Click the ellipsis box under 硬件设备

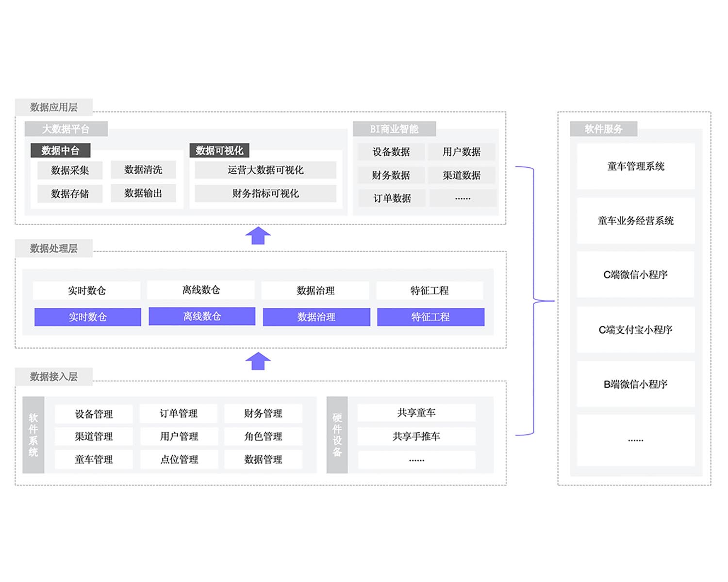(x=416, y=460)
